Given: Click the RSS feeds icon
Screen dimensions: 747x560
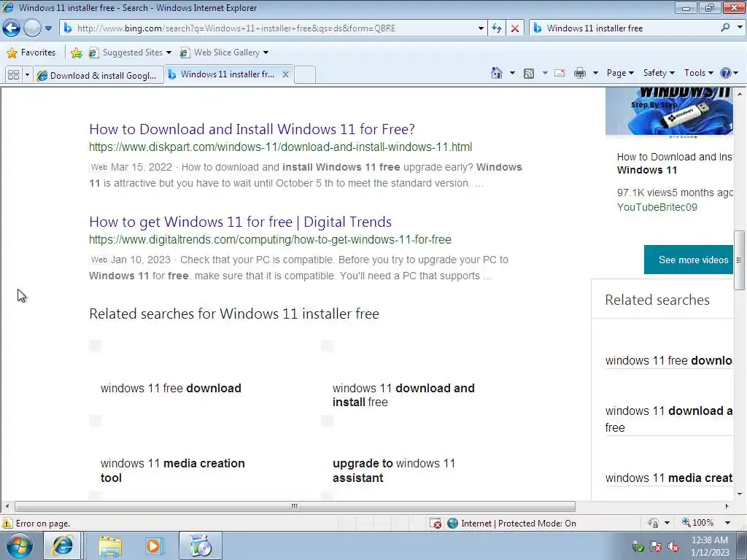Looking at the screenshot, I should (529, 73).
